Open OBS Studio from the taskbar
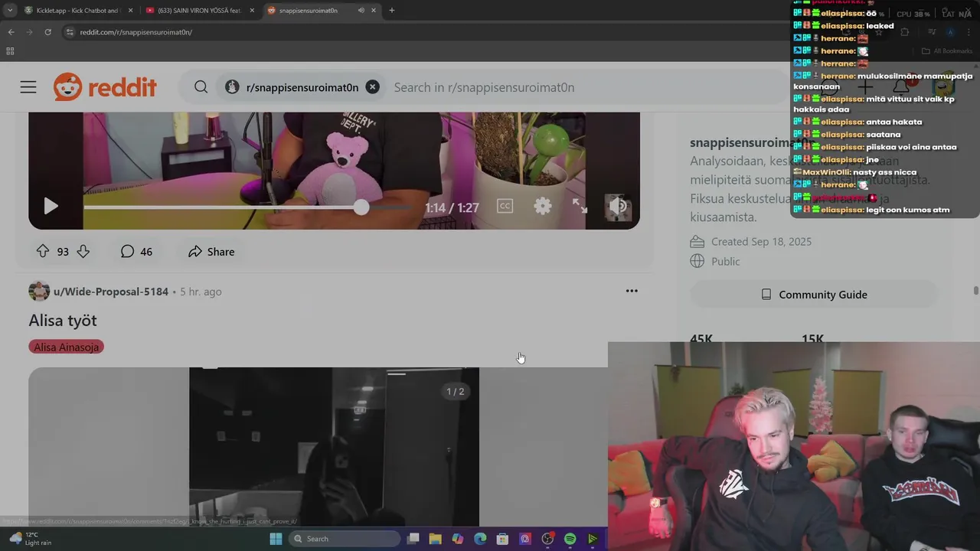The height and width of the screenshot is (551, 980). click(x=547, y=539)
